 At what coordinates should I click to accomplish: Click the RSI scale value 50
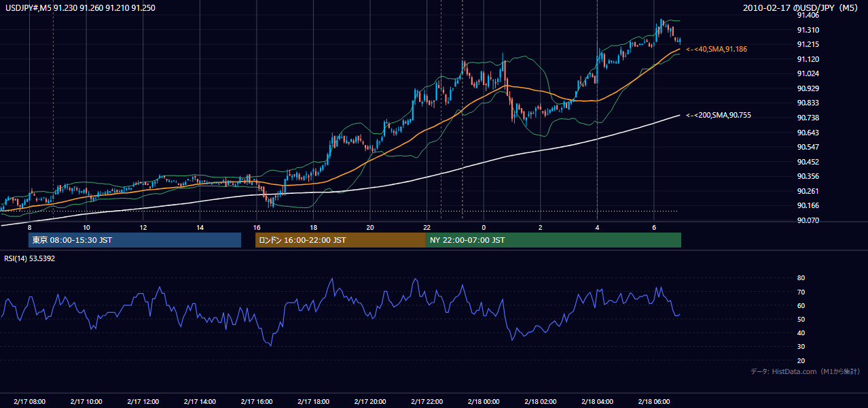pos(801,319)
